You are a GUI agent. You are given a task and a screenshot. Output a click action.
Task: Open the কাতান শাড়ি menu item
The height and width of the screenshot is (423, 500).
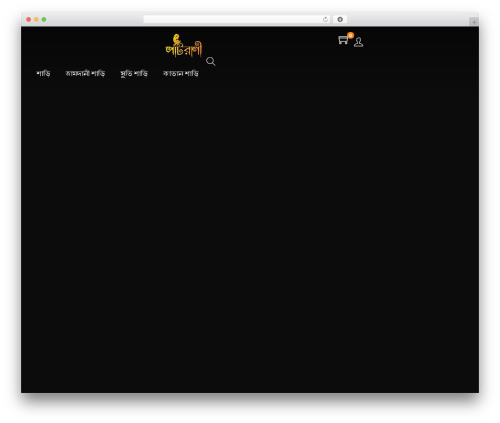click(181, 73)
